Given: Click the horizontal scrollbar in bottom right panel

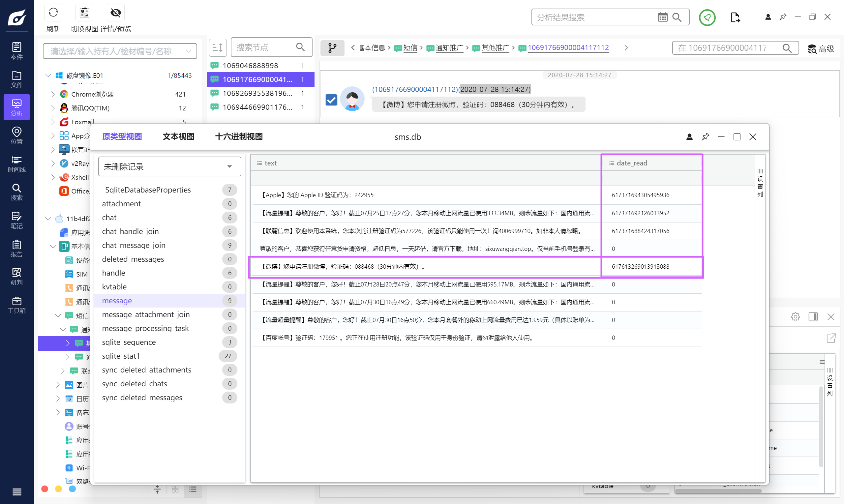Looking at the screenshot, I should 719,491.
